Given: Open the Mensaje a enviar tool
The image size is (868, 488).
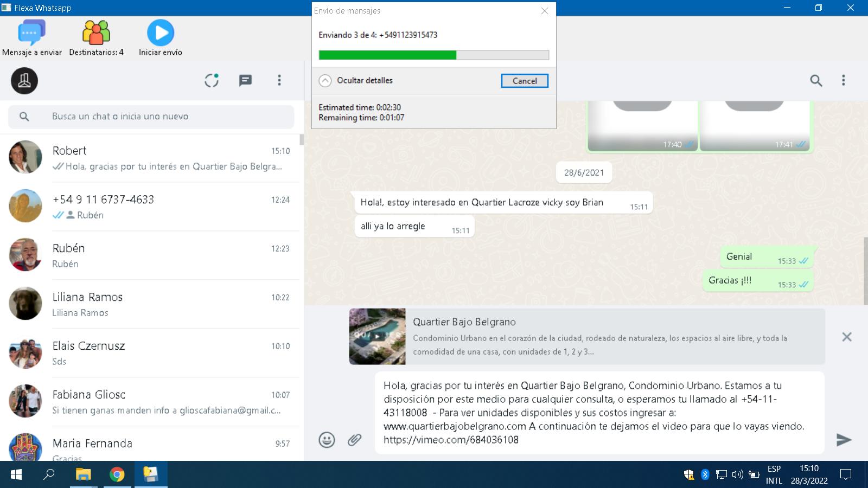Looking at the screenshot, I should pyautogui.click(x=31, y=38).
